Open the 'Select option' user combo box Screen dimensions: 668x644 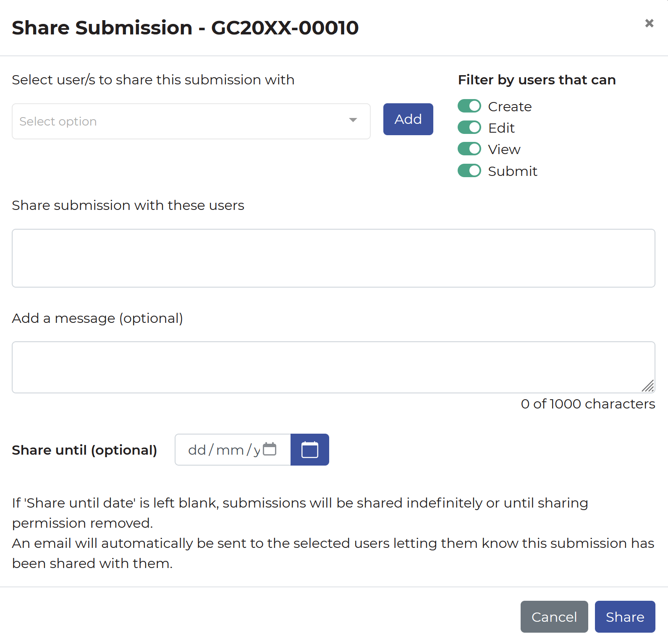pyautogui.click(x=181, y=121)
